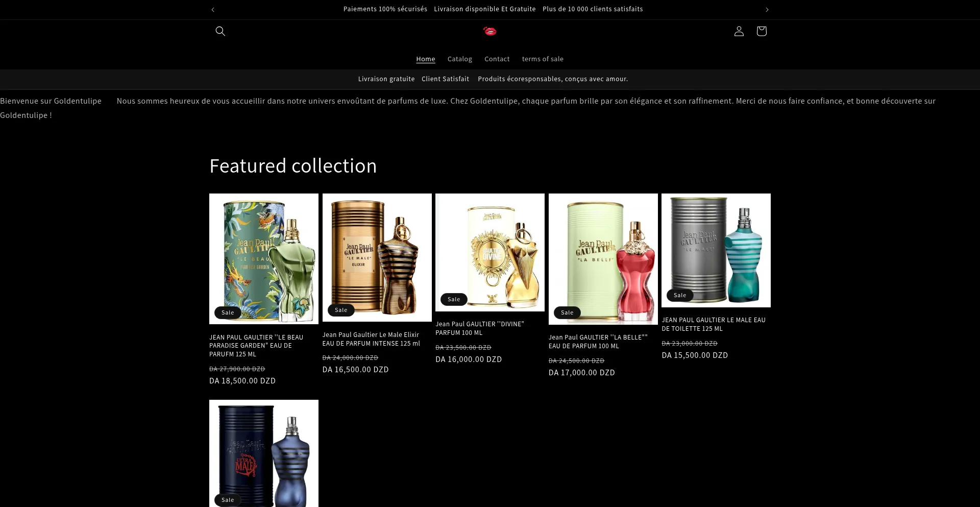Click the struck price DA 24,500.00 DZD

pos(577,361)
